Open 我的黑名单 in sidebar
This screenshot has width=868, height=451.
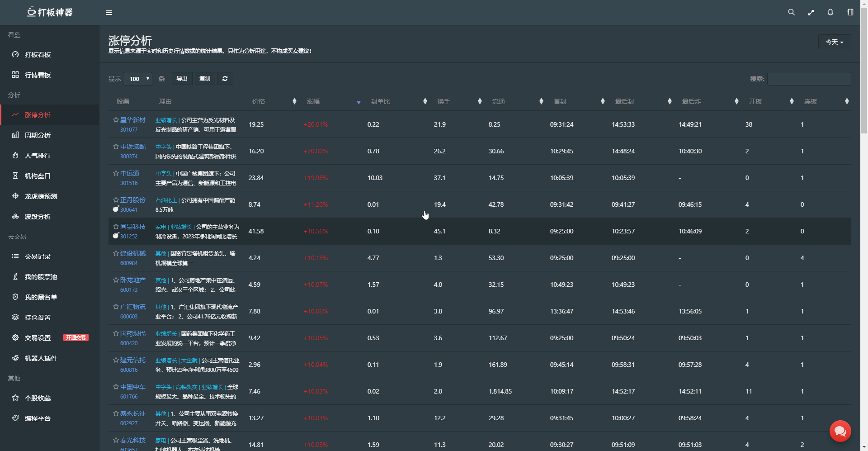[50, 297]
